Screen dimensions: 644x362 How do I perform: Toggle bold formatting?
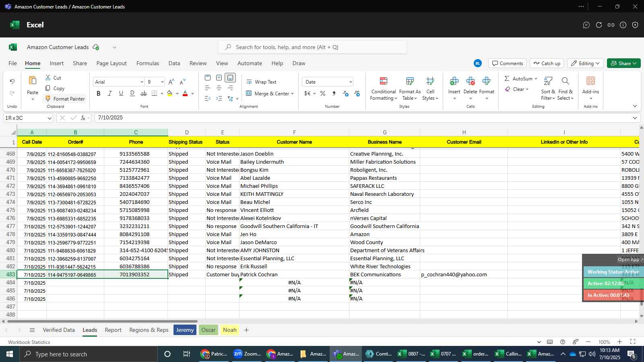(x=99, y=93)
